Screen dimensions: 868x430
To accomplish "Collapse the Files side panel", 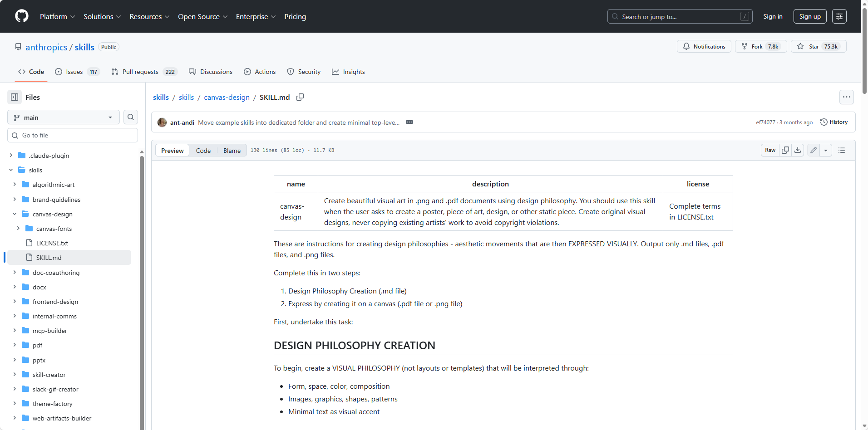I will pos(15,97).
